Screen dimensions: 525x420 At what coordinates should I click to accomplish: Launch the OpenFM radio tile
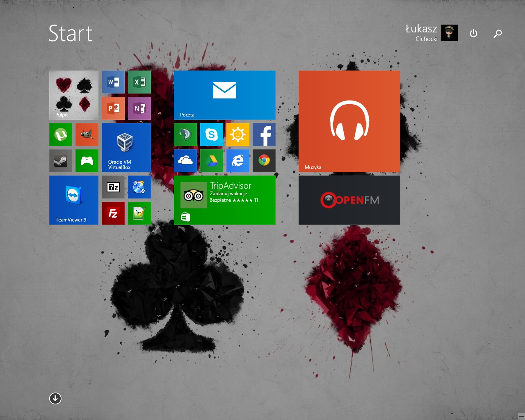coord(349,200)
